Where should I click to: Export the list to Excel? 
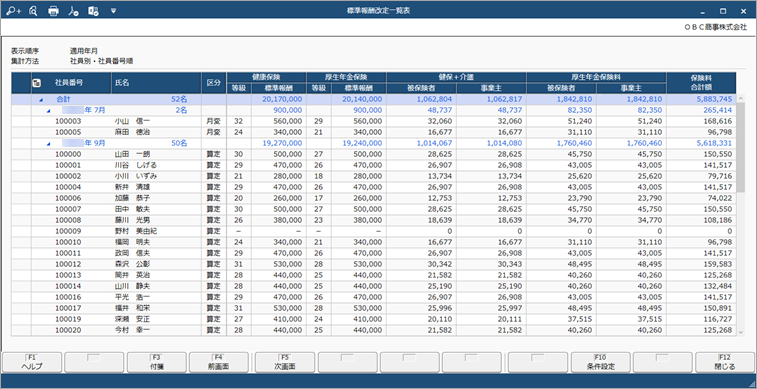[93, 11]
